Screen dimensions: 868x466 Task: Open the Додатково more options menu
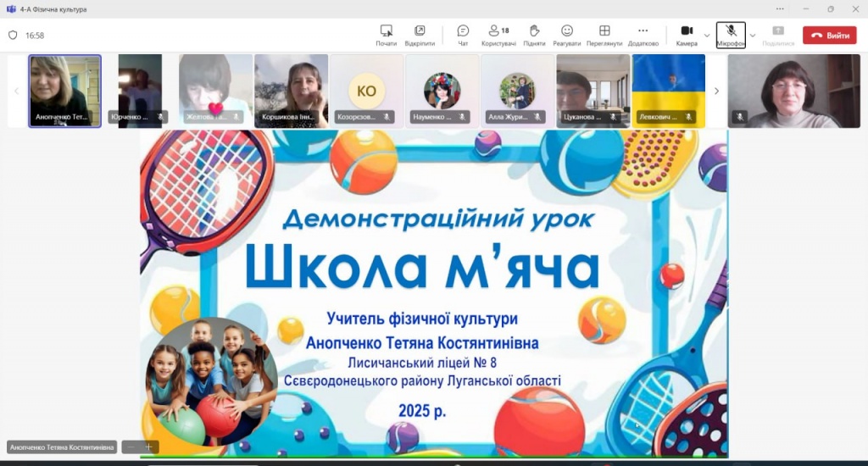pyautogui.click(x=643, y=35)
